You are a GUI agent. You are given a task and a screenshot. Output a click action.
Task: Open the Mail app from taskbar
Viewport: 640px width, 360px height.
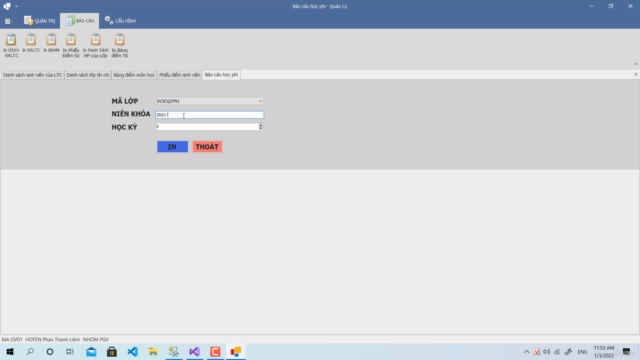(91, 351)
